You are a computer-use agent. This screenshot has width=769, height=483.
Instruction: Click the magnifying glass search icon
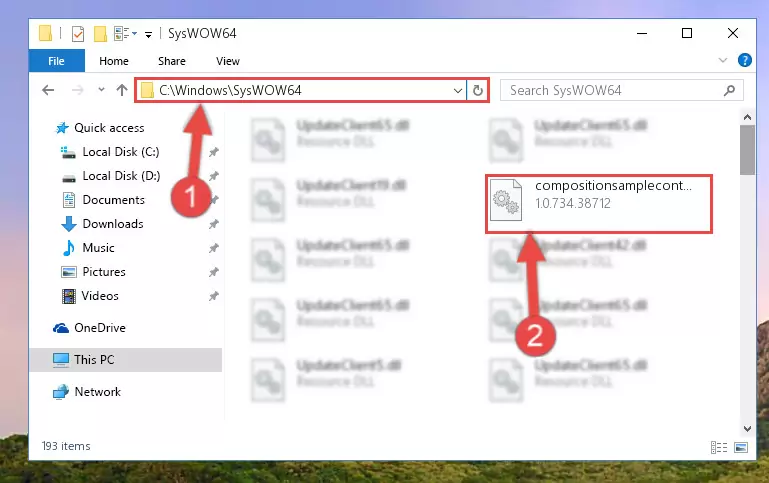click(x=729, y=90)
